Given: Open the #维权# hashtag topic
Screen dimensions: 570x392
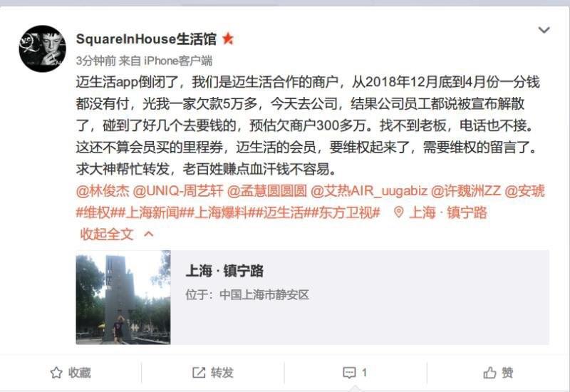Looking at the screenshot, I should [96, 212].
